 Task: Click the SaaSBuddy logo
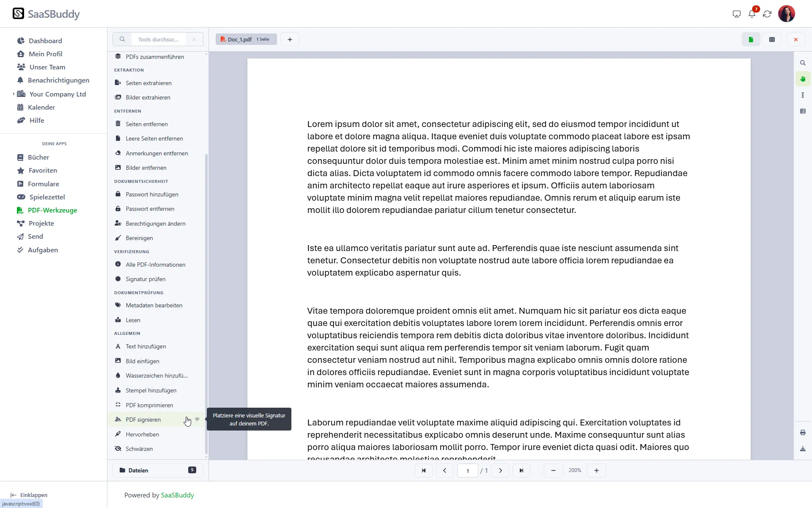pyautogui.click(x=46, y=14)
